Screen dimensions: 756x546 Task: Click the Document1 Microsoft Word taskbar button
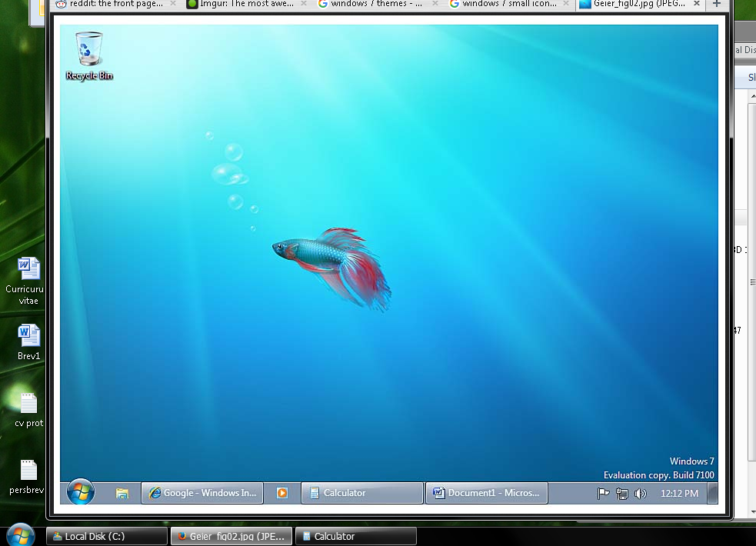(x=487, y=493)
